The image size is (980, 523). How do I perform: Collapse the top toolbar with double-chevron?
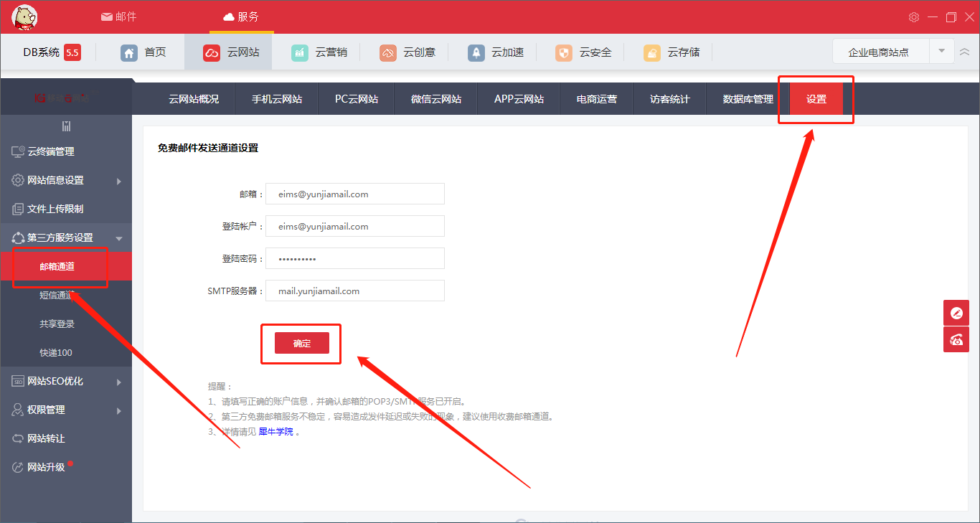[965, 52]
